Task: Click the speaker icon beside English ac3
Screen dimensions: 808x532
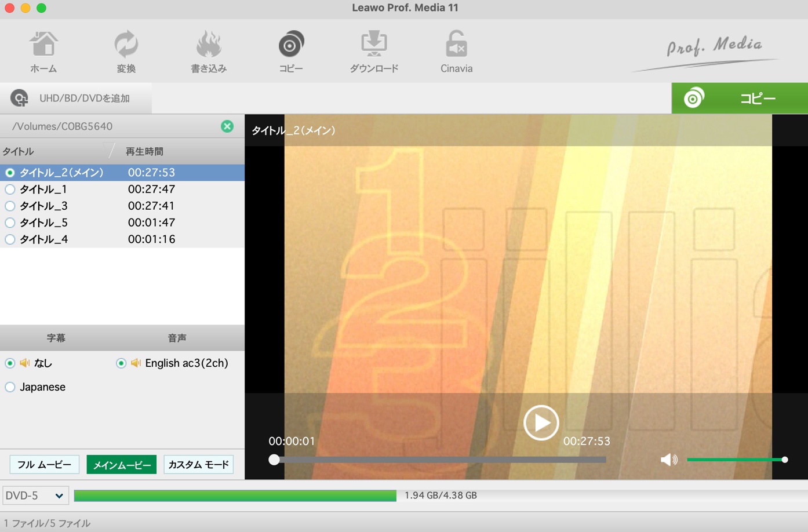Action: click(x=136, y=363)
